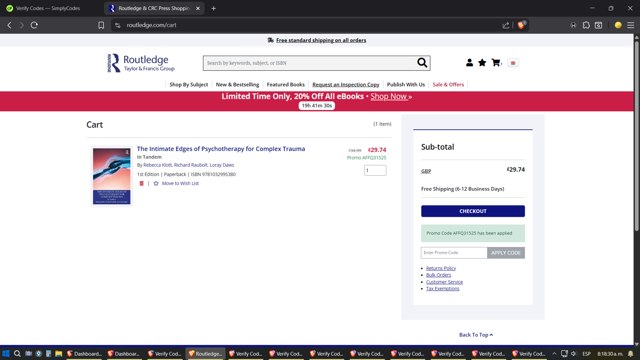Open Bulk Orders link

click(x=438, y=275)
